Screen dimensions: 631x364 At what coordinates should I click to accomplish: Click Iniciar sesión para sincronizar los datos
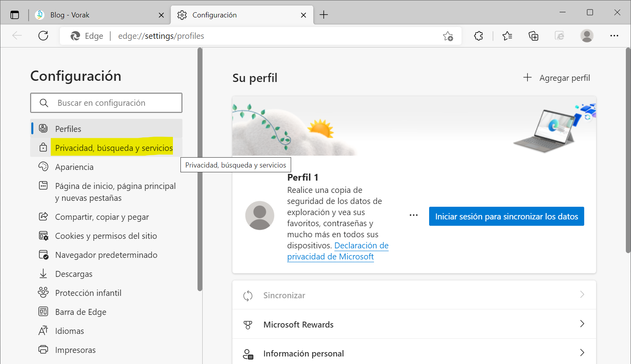(506, 216)
